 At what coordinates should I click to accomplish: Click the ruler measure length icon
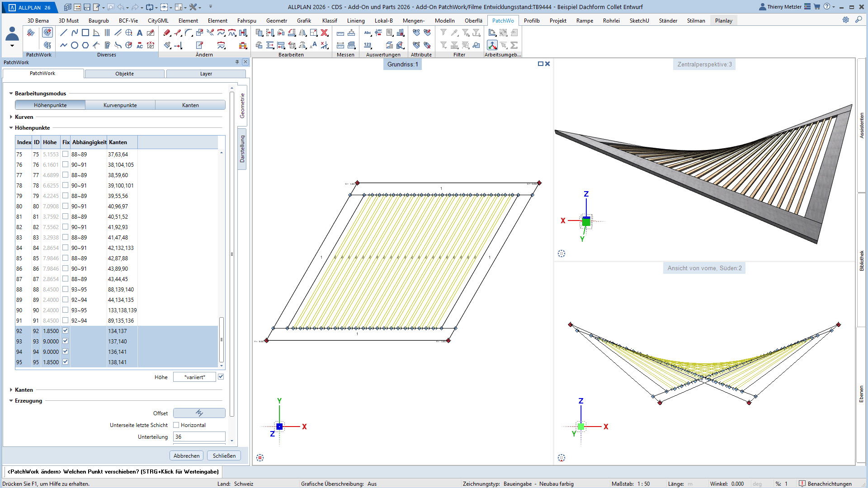[340, 33]
